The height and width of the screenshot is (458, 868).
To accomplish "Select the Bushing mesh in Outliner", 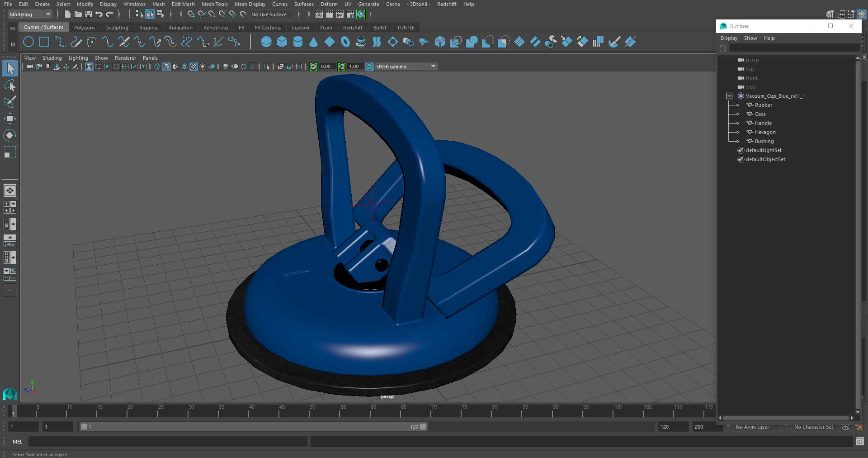I will click(x=764, y=141).
